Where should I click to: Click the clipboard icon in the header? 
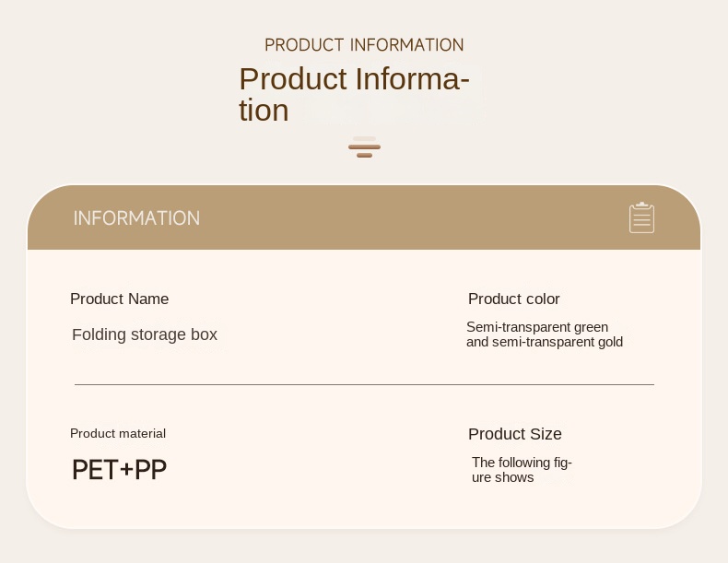click(x=641, y=217)
